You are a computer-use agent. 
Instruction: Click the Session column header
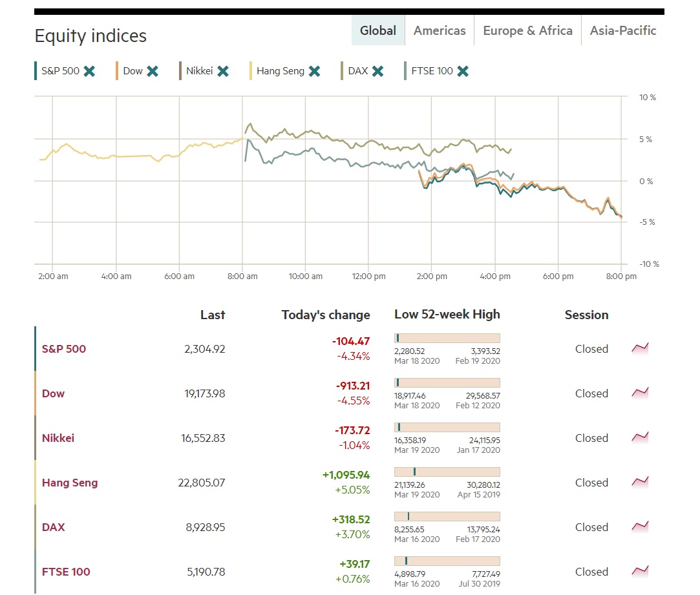[586, 315]
